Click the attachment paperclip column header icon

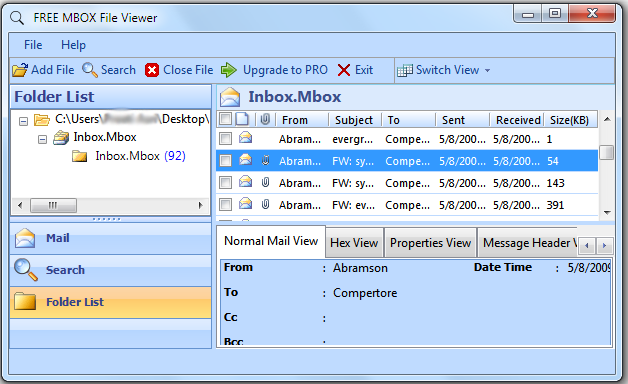(x=265, y=119)
